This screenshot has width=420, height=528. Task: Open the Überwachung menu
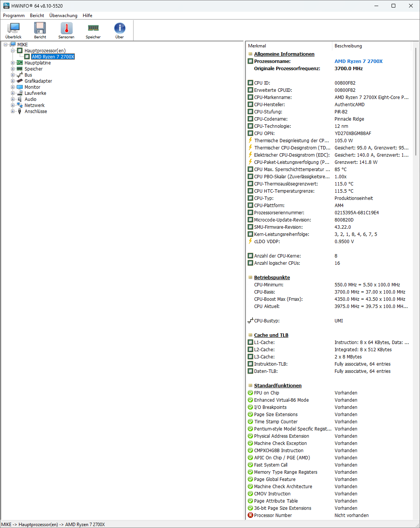(x=63, y=16)
